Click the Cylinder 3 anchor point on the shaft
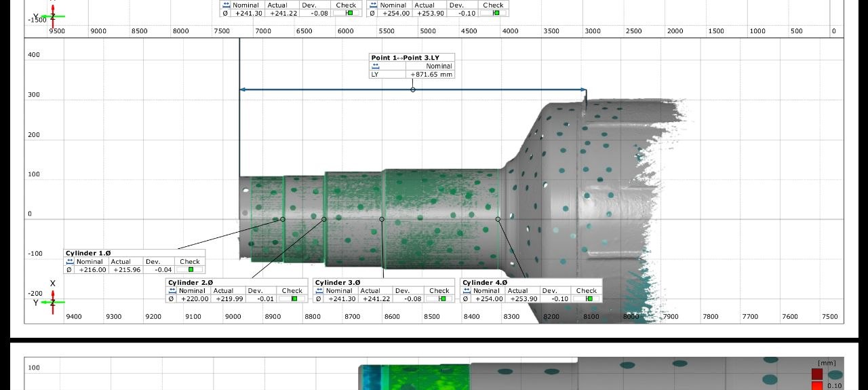The height and width of the screenshot is (390, 868). tap(382, 219)
